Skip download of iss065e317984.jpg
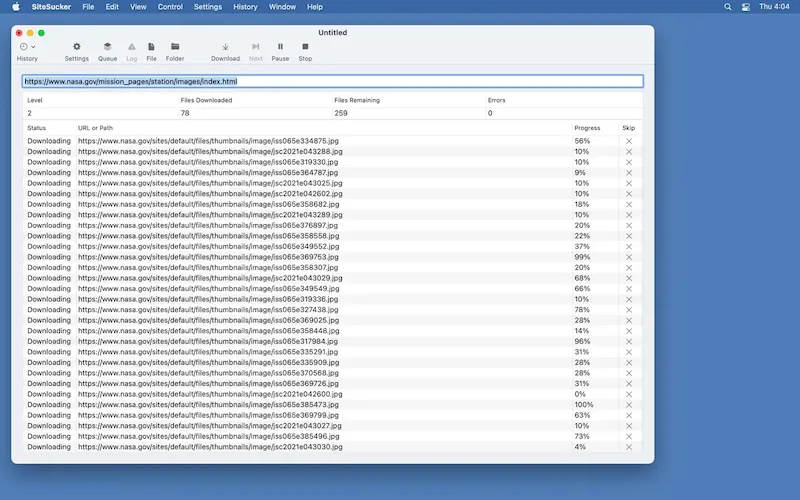 629,341
